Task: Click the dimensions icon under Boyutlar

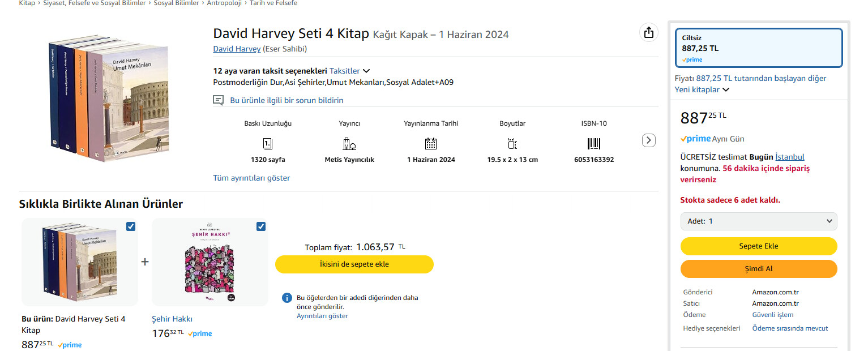Action: [x=512, y=143]
